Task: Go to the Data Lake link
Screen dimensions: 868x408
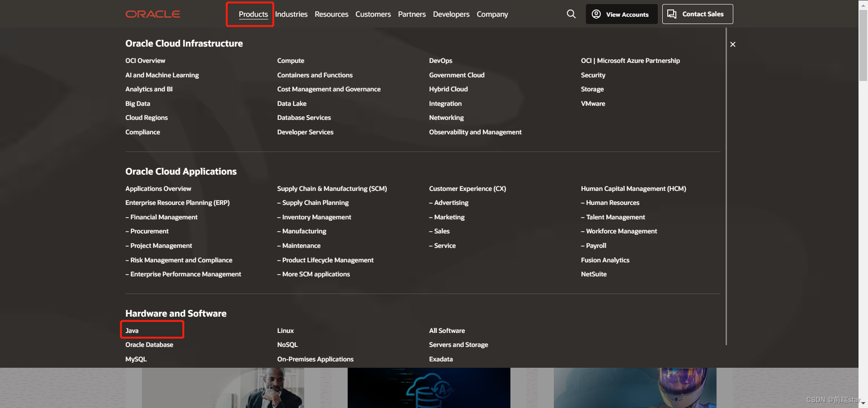Action: pos(292,104)
